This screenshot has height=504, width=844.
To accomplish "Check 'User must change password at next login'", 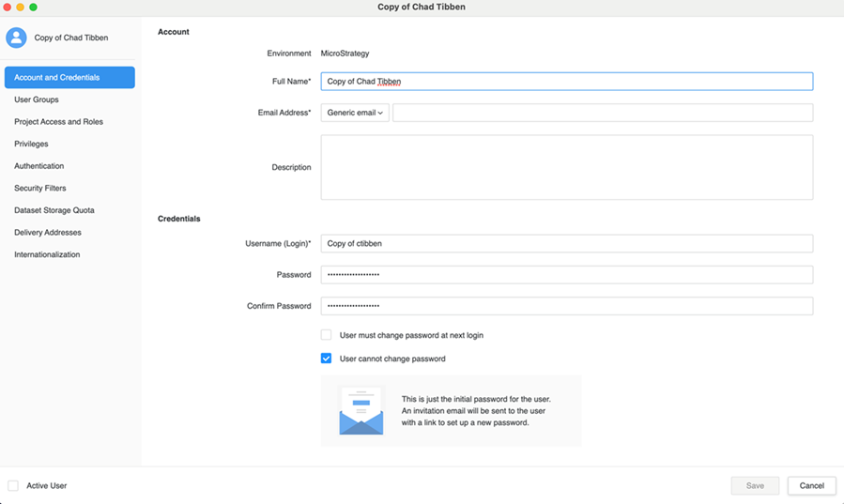I will (326, 335).
